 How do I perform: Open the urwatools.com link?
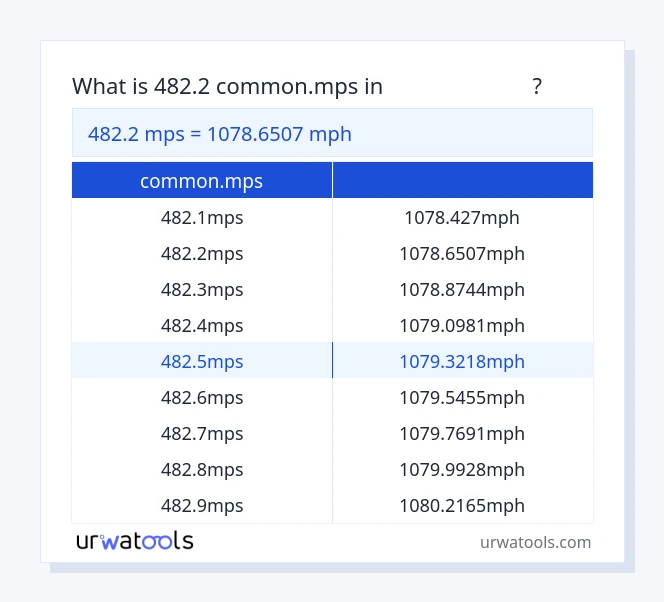point(535,542)
